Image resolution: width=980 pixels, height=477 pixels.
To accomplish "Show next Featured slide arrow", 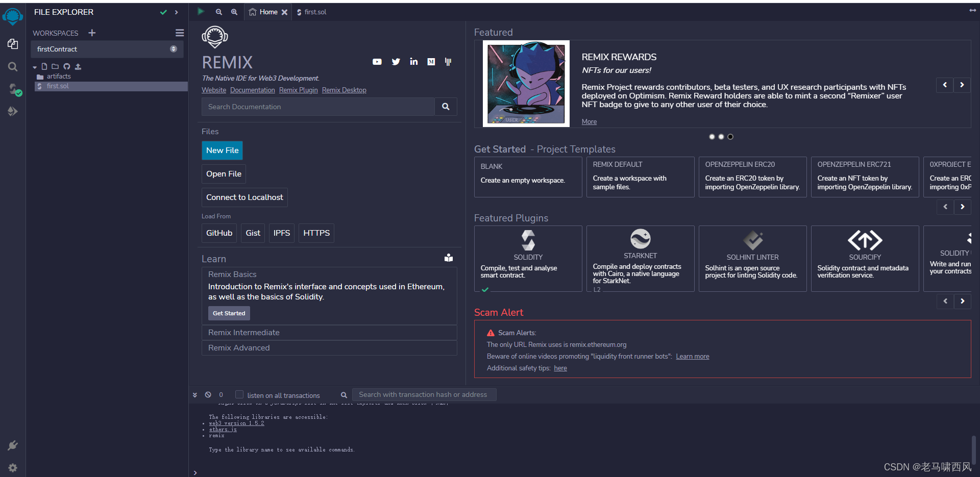I will pos(962,85).
